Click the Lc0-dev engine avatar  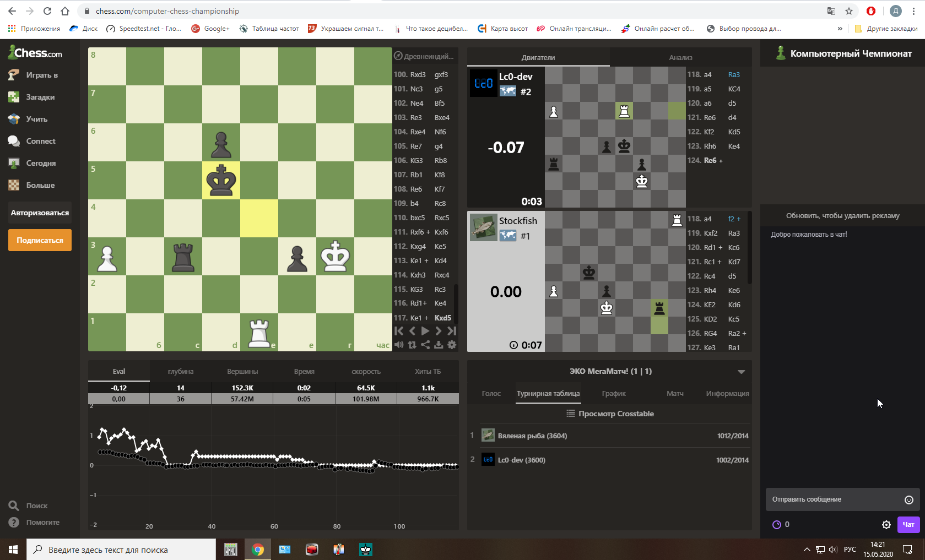pos(483,83)
